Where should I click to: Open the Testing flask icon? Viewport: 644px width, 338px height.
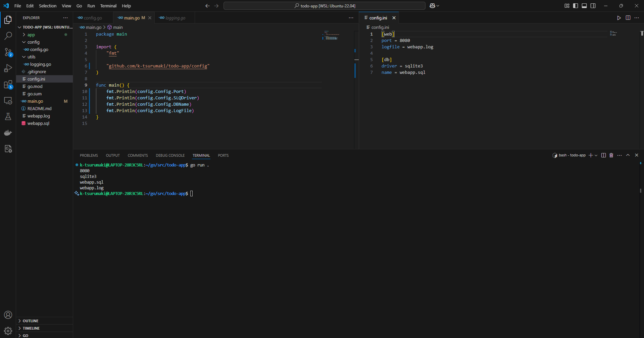(8, 116)
